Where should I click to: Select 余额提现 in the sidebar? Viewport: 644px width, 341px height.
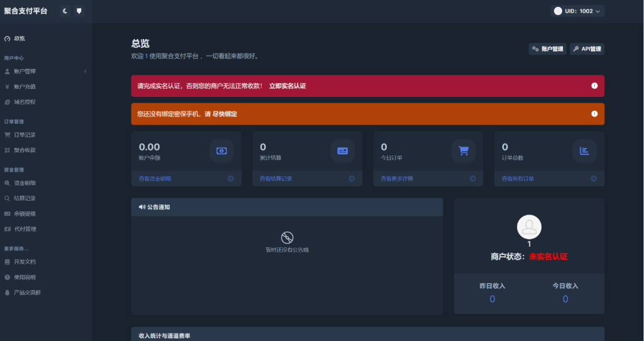25,213
